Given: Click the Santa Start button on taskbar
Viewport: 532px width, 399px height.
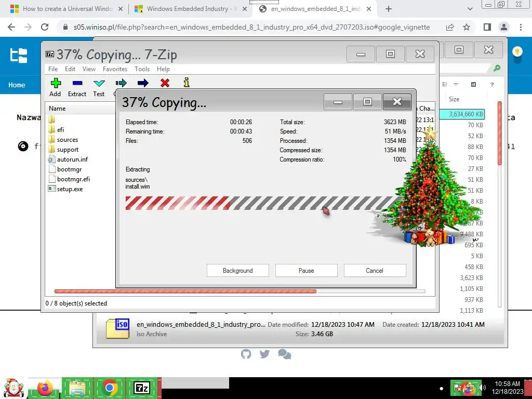Looking at the screenshot, I should click(x=13, y=388).
